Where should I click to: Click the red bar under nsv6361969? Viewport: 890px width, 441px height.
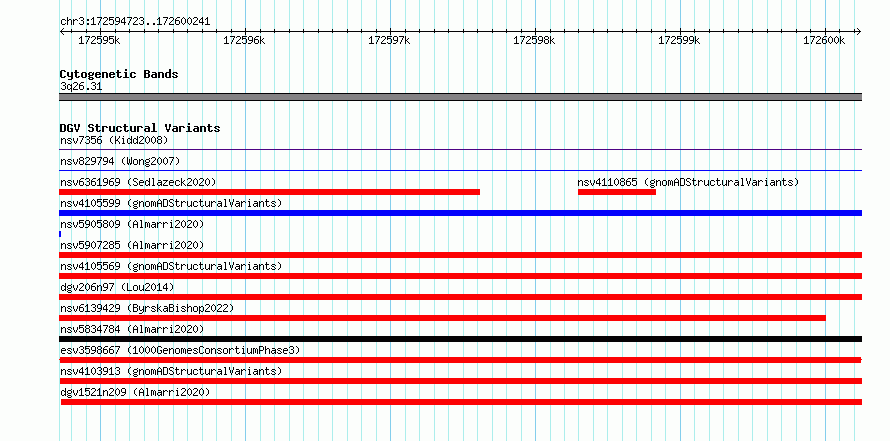[270, 192]
